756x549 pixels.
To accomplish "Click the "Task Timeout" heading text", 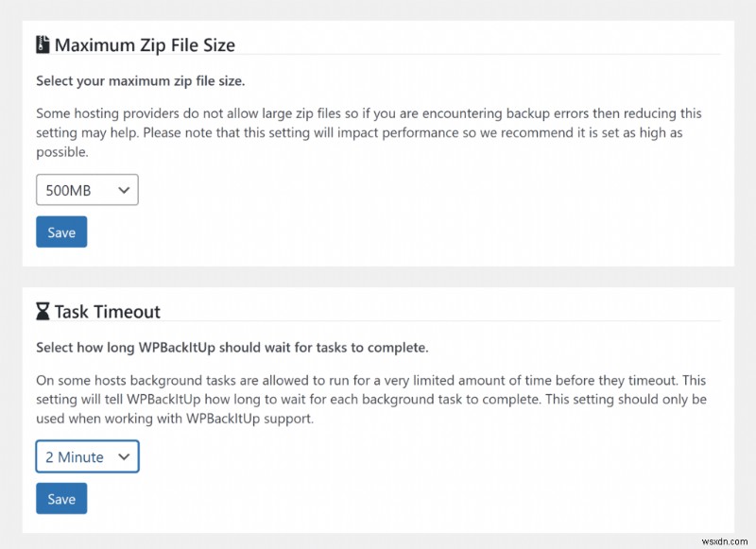I will click(x=108, y=312).
